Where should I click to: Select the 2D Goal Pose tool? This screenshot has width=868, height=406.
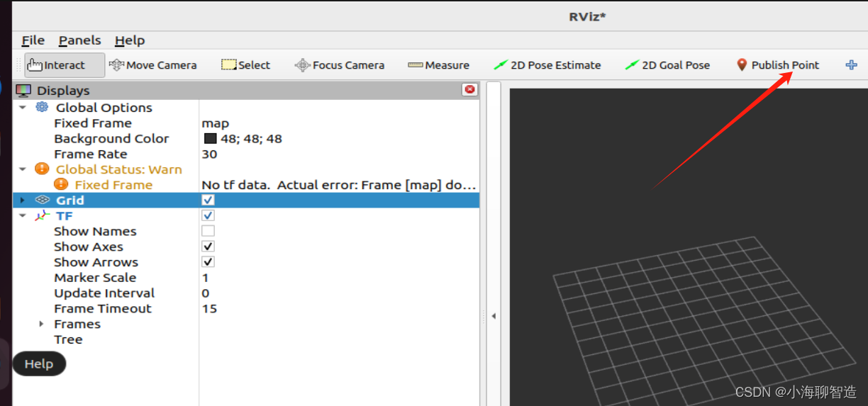(667, 65)
